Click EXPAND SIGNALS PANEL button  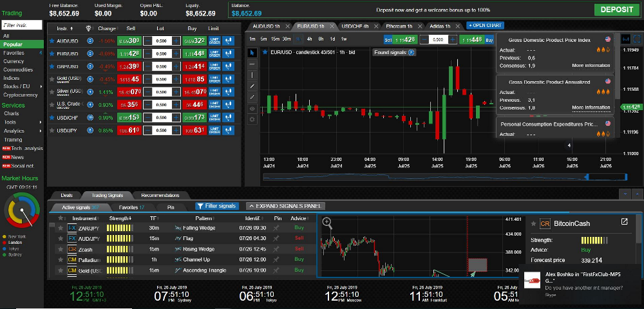(x=285, y=206)
